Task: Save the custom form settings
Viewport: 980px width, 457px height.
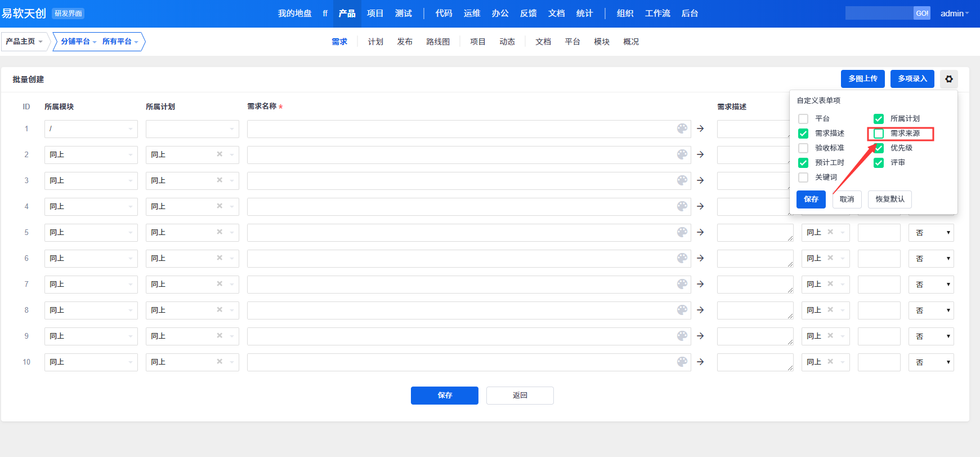Action: point(811,199)
